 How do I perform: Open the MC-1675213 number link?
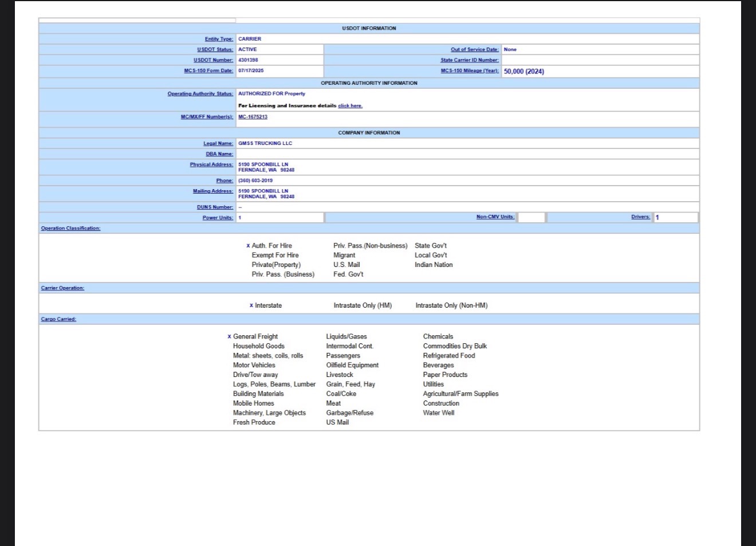[x=253, y=117]
